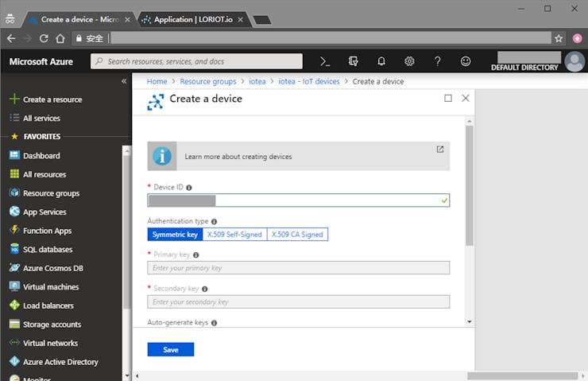Image resolution: width=588 pixels, height=381 pixels.
Task: Click the Primary key input field
Action: coord(299,268)
